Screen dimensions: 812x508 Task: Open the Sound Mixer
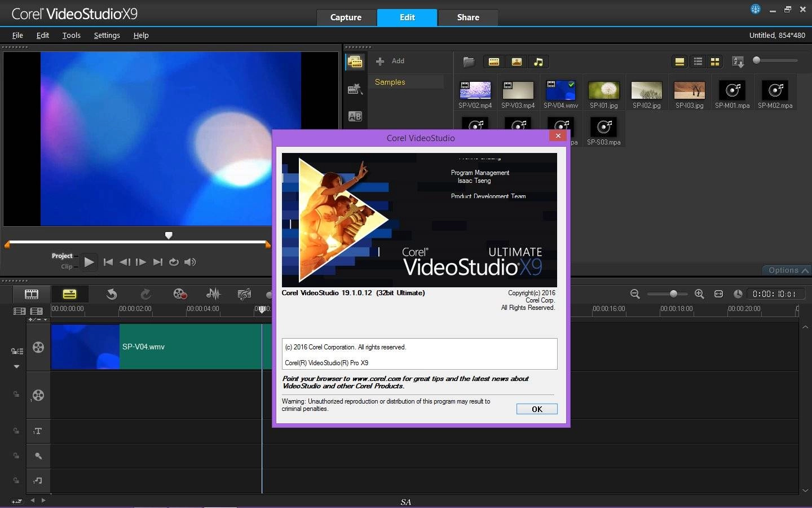pyautogui.click(x=213, y=294)
